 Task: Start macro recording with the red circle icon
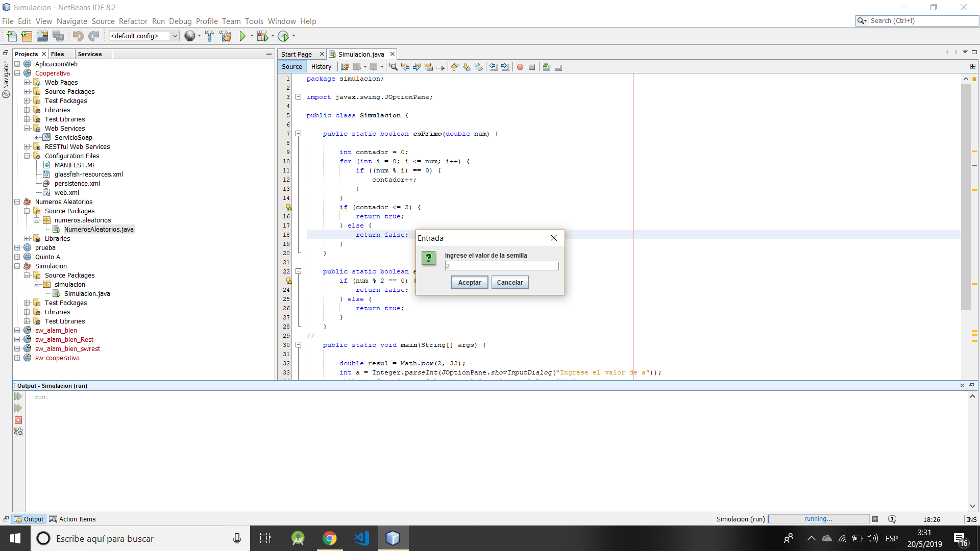coord(520,67)
